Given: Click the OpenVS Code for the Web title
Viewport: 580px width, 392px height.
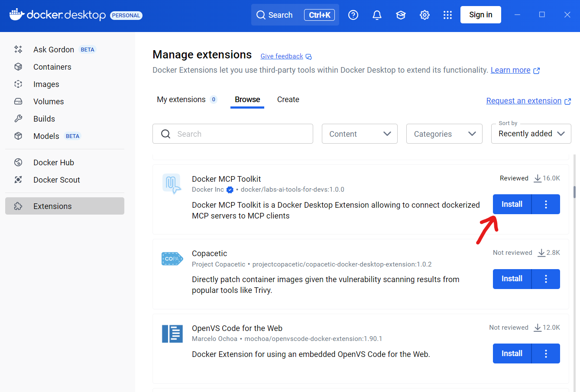Looking at the screenshot, I should click(x=237, y=328).
